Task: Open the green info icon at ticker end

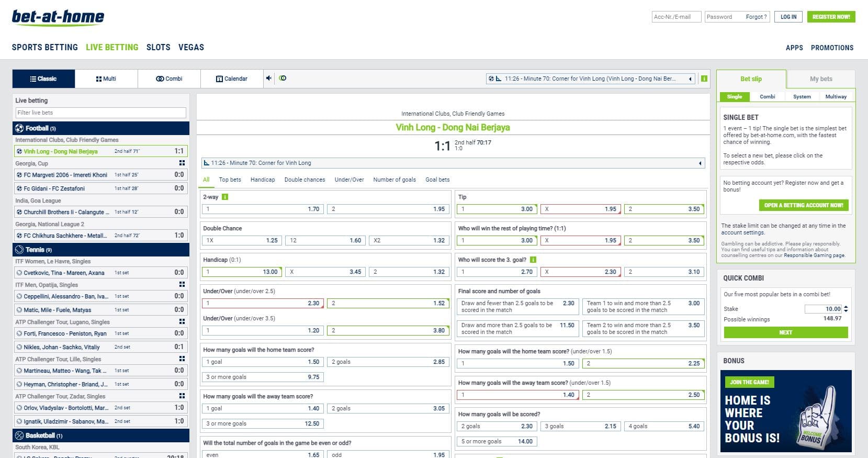Action: [704, 79]
